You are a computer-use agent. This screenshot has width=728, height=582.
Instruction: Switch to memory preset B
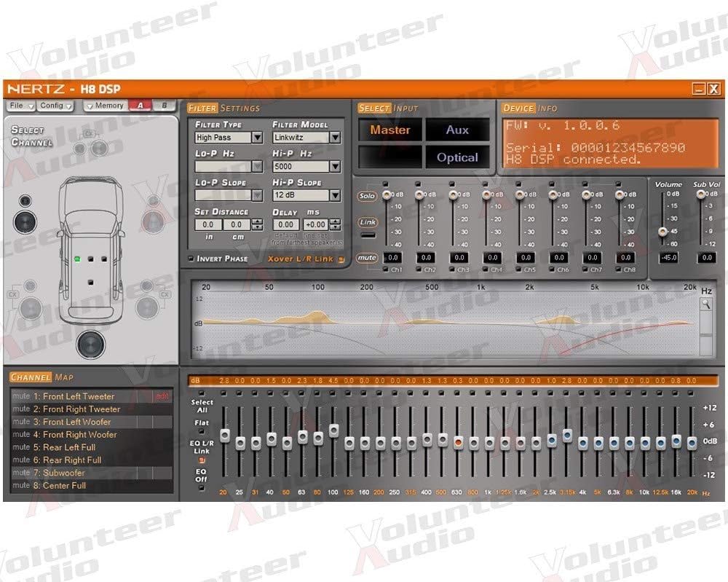click(165, 106)
